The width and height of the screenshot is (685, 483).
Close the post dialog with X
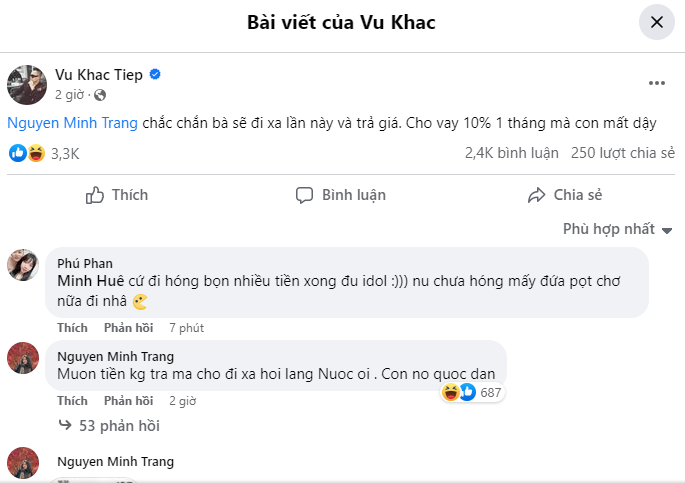click(x=656, y=22)
